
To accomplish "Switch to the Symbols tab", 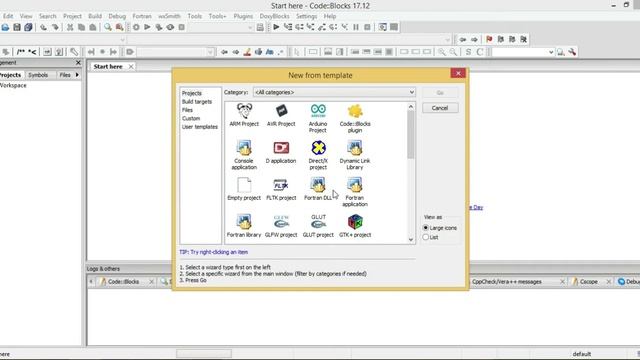I will pos(38,75).
